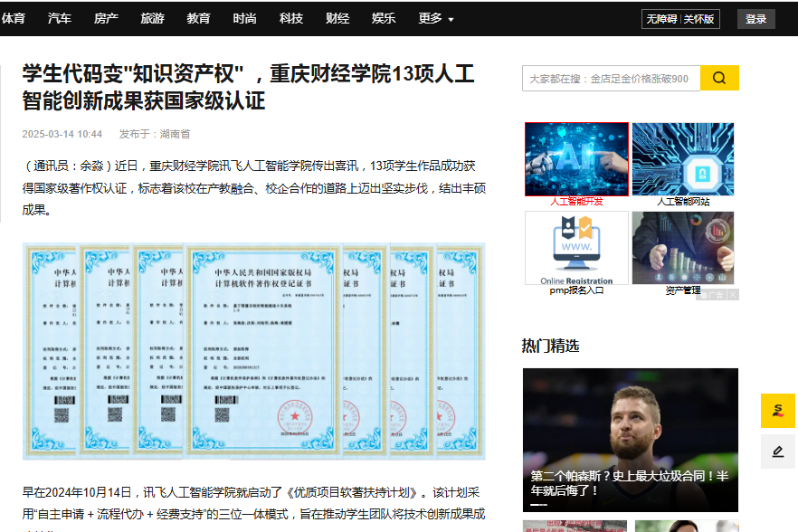Toggle 无障碍 accessibility mode
Viewport: 798px width, 532px height.
[x=661, y=19]
